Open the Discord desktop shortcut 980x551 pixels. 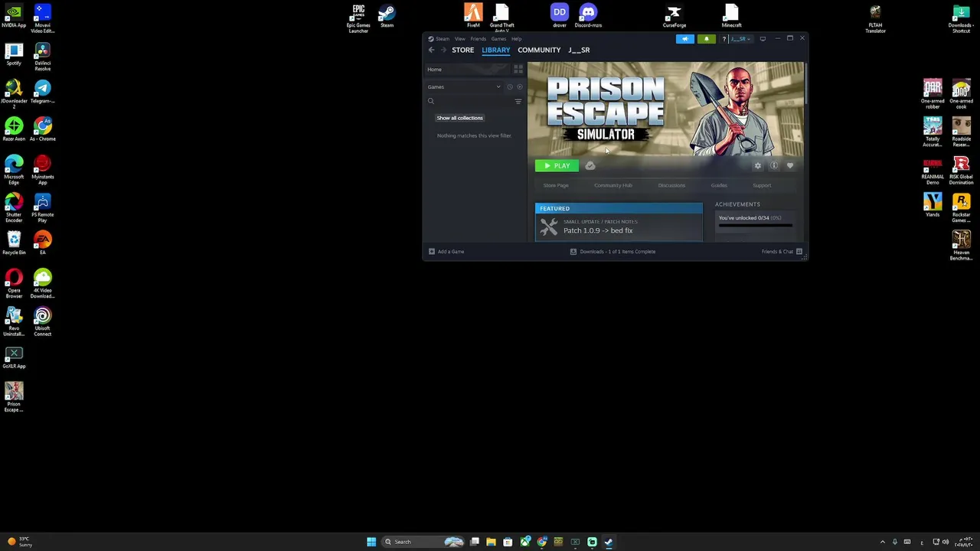point(588,16)
